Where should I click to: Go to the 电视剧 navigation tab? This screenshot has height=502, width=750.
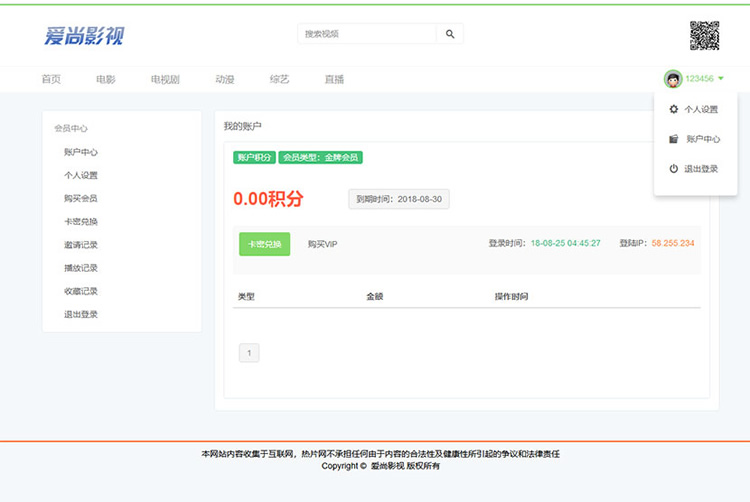click(165, 79)
